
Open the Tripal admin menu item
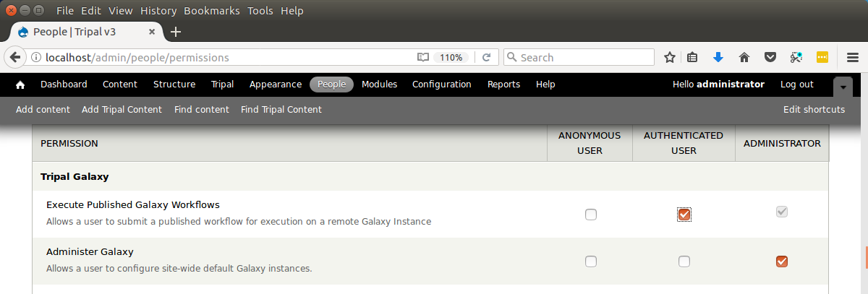coord(222,85)
